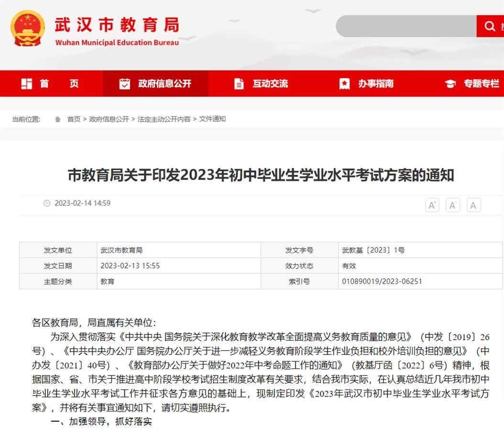Viewport: 504px width, 430px height.
Task: Click the graduation cap icon beside 专题专栏
Action: click(x=450, y=84)
